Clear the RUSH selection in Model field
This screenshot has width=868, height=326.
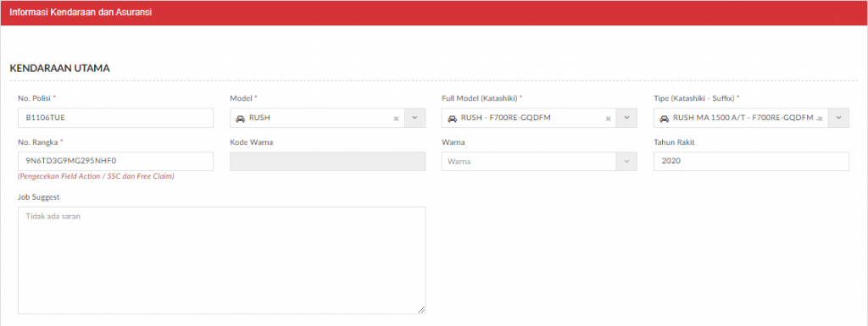(396, 119)
